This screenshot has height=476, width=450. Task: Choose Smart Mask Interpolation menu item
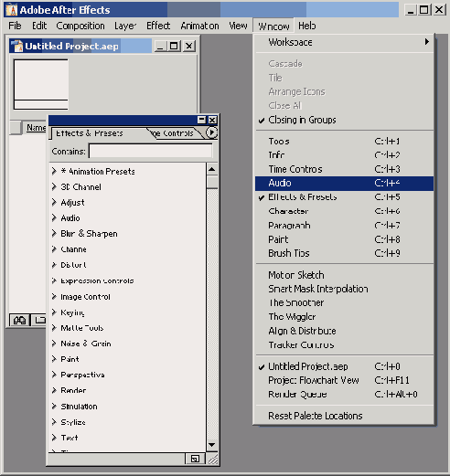[345, 289]
